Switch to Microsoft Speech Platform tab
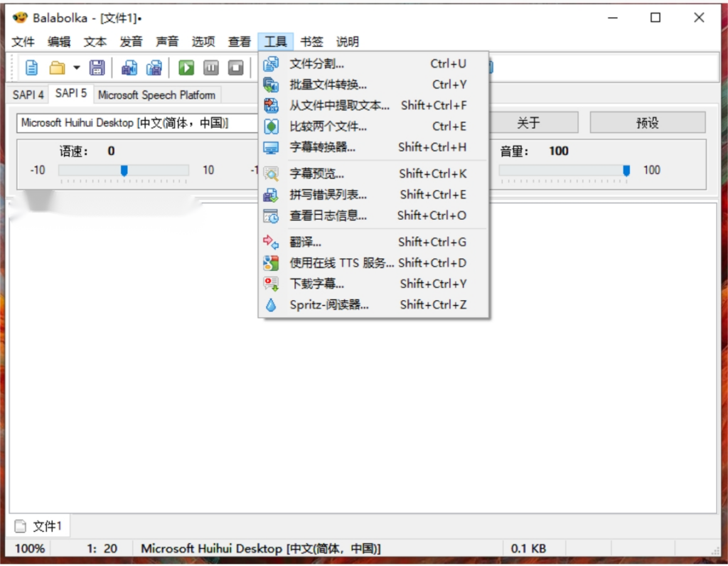Screen dimensions: 728x566 (x=156, y=95)
